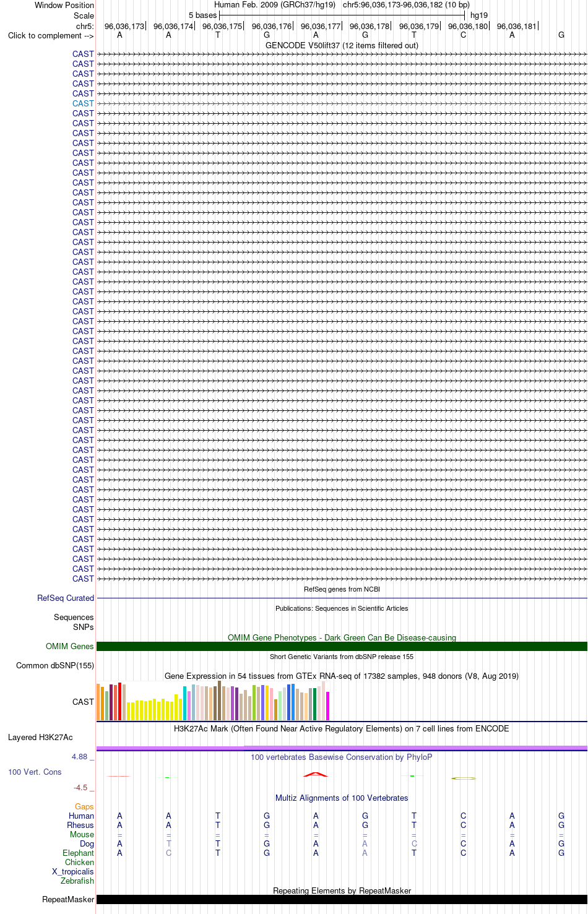588x914 pixels.
Task: Select the X_tropicalis alignment row label
Action: pos(72,871)
